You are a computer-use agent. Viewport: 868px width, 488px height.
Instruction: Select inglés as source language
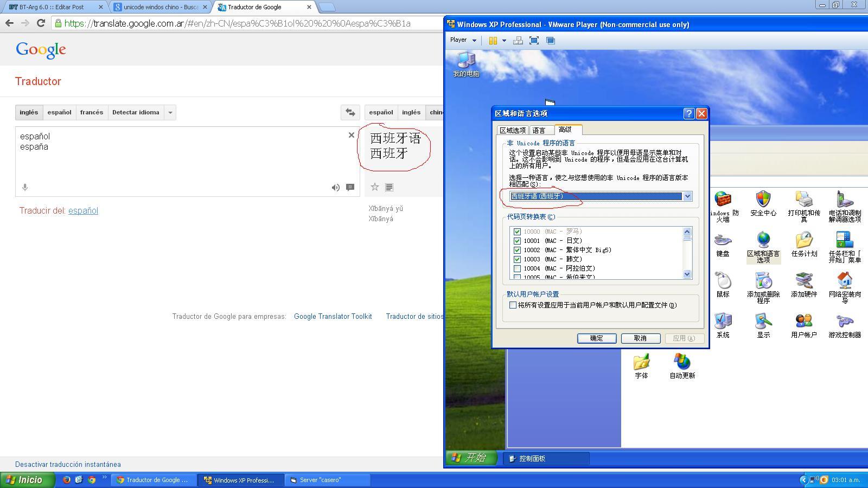pyautogui.click(x=29, y=112)
